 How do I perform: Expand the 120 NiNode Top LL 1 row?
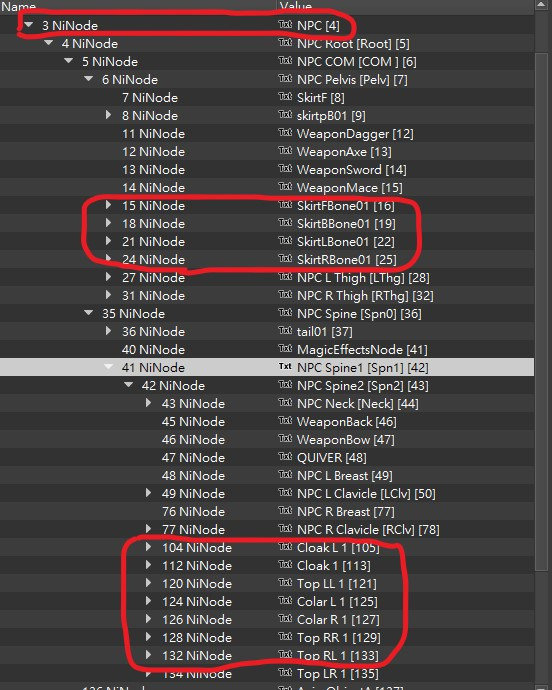pos(148,583)
